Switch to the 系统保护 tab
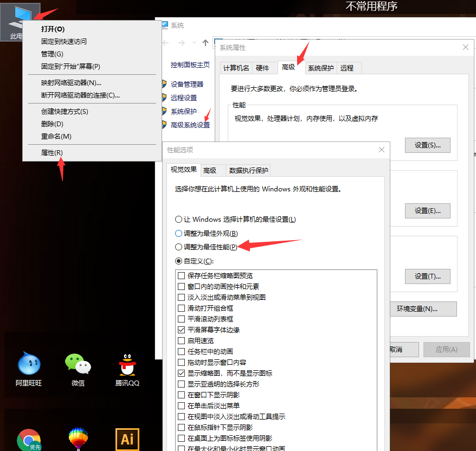 coord(321,68)
